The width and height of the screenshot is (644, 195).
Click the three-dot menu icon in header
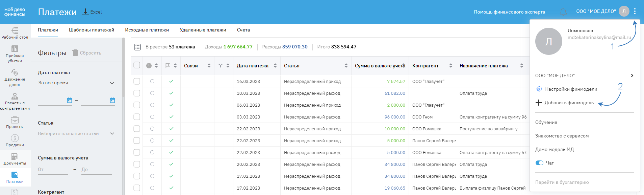[x=635, y=11]
